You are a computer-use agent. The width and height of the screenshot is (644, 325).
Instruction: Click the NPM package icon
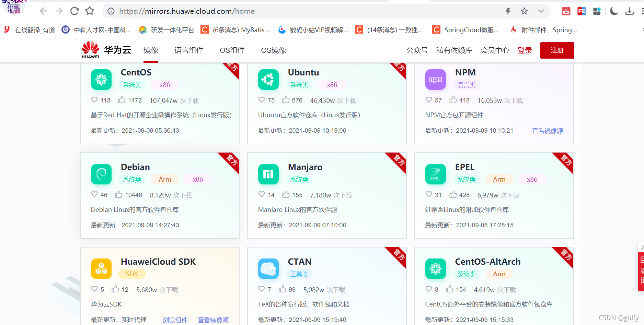(435, 80)
